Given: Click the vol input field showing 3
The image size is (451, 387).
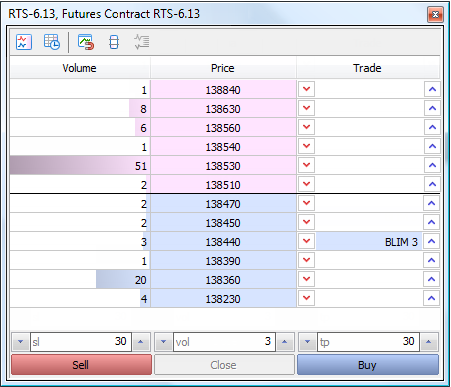Looking at the screenshot, I should [x=224, y=342].
